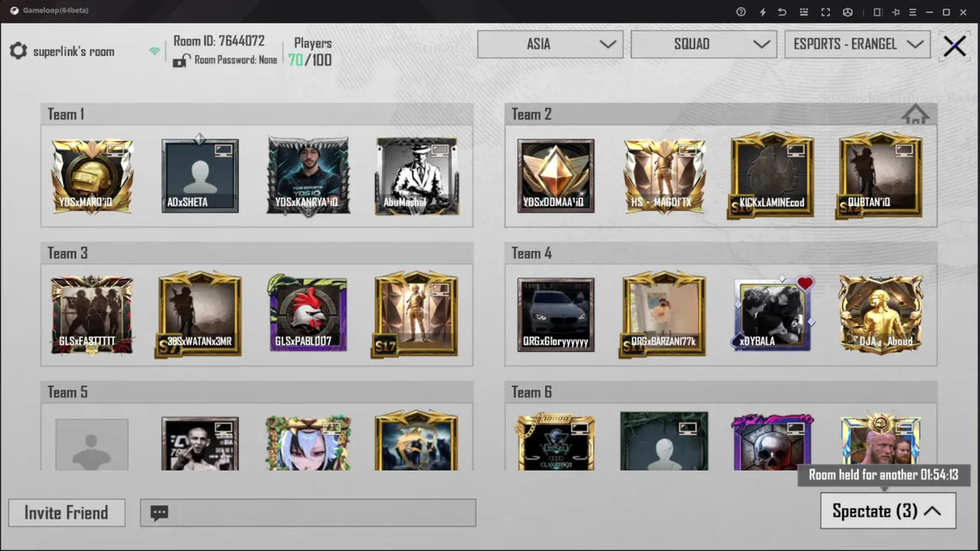Select Team 5 gold-framed avatar
980x551 pixels.
416,442
